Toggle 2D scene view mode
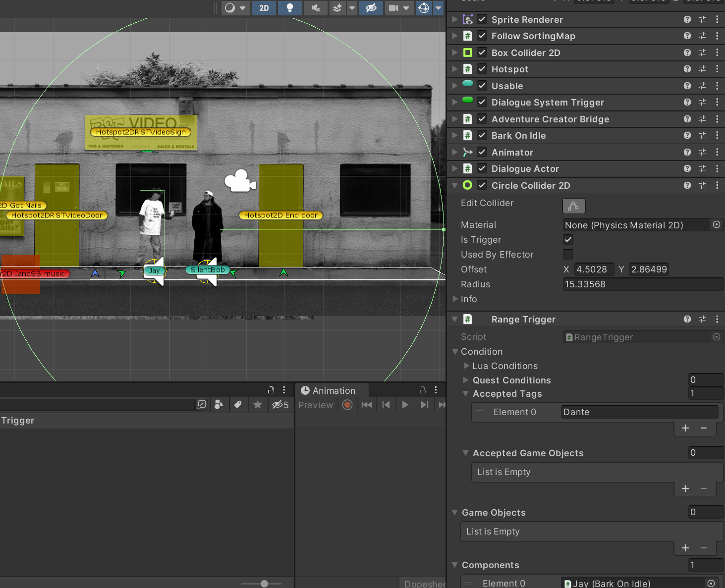 pyautogui.click(x=264, y=8)
